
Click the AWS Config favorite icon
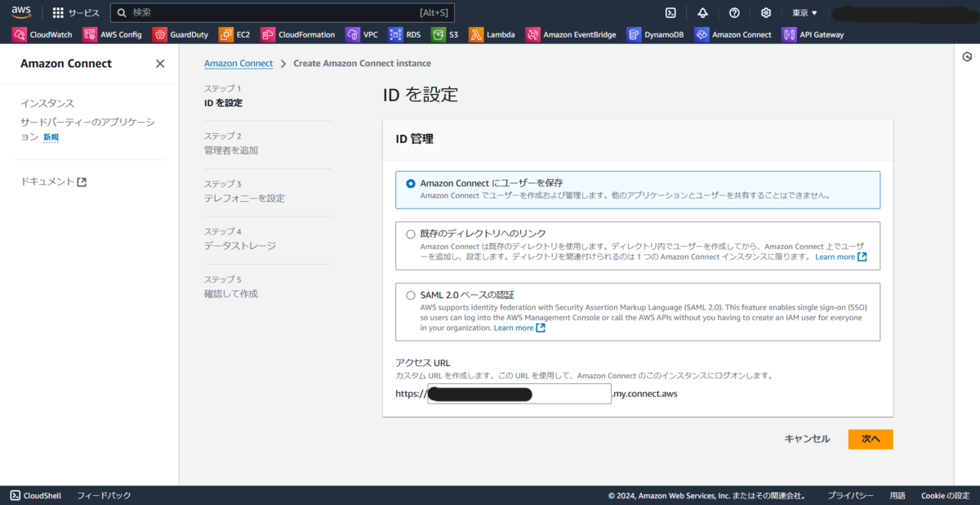tap(90, 34)
